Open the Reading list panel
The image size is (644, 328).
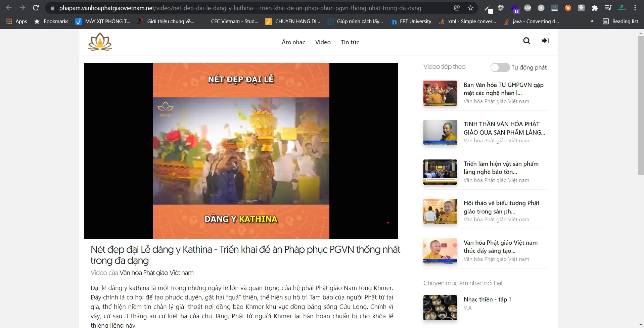click(620, 21)
